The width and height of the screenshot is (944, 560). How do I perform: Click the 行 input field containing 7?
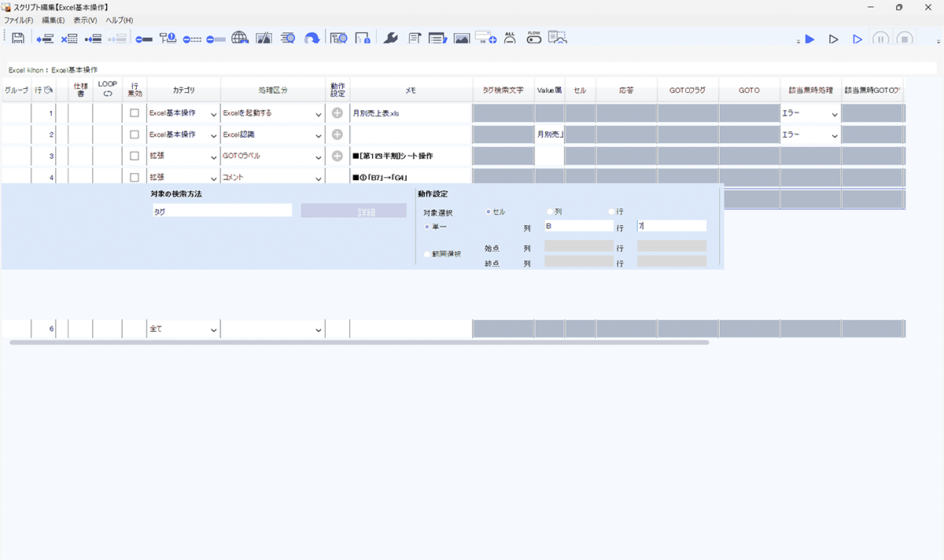coord(672,226)
